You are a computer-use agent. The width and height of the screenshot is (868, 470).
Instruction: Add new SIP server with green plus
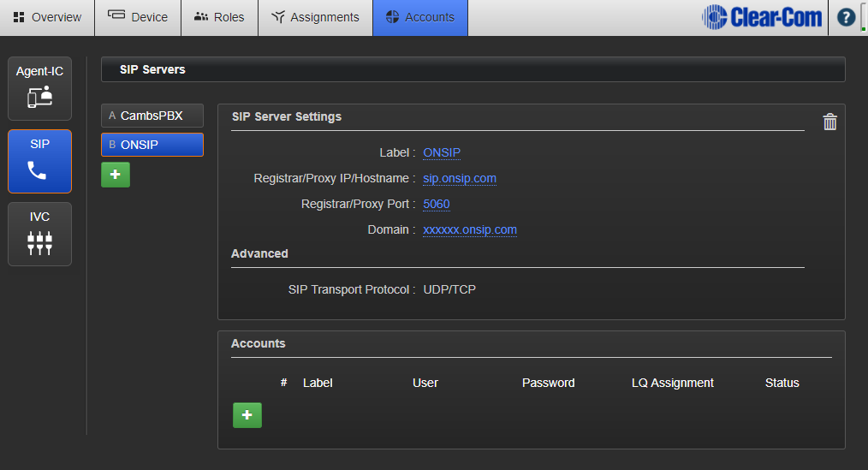click(x=116, y=175)
